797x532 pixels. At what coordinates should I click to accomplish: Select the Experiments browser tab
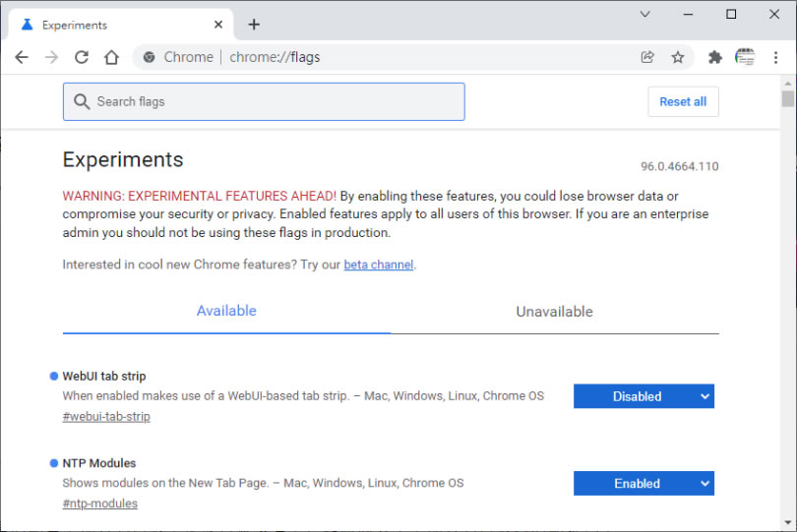pos(122,25)
